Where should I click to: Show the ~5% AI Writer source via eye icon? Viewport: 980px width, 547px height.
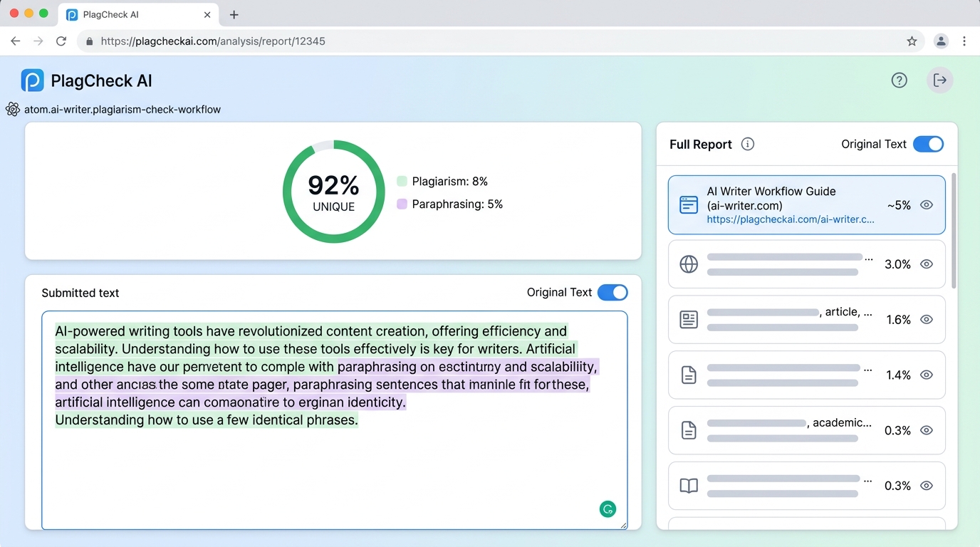[926, 205]
